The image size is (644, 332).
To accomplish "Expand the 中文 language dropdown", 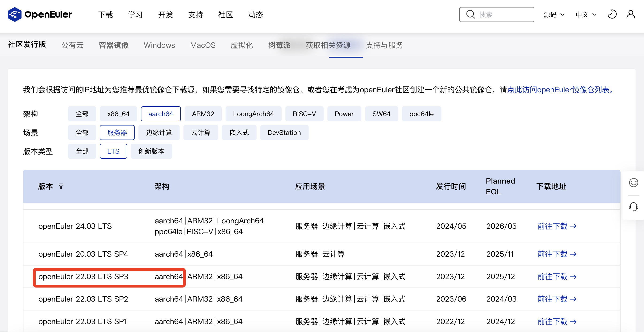I will (x=586, y=15).
